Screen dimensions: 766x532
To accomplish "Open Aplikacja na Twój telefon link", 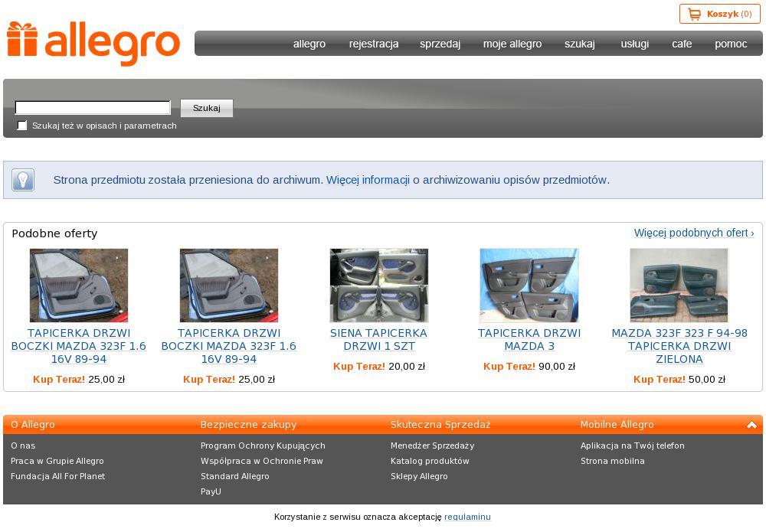I will pos(633,446).
